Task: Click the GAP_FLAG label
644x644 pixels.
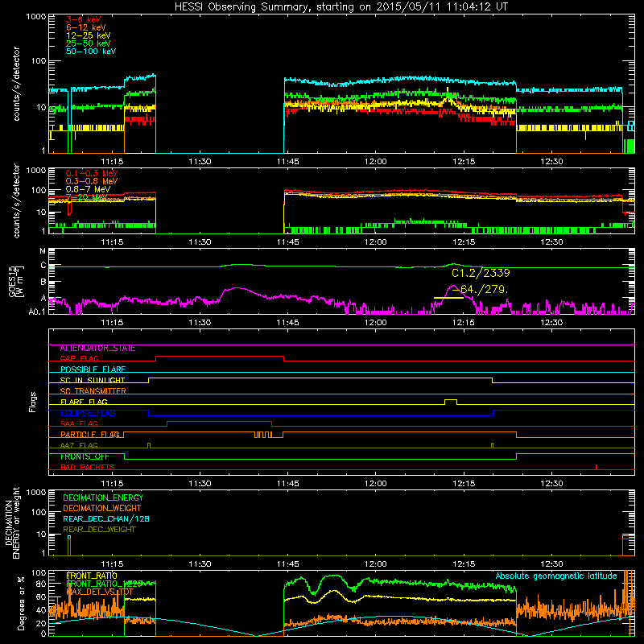Action: [79, 358]
